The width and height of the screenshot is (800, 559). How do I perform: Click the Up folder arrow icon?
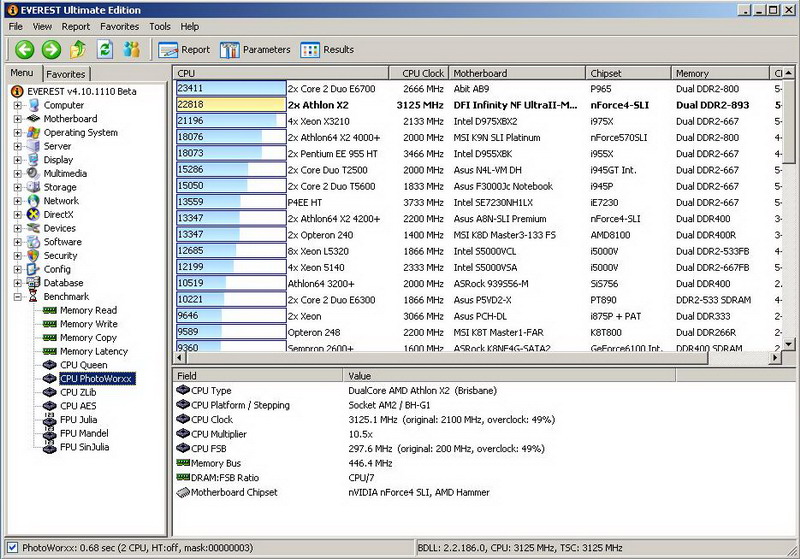pyautogui.click(x=78, y=49)
